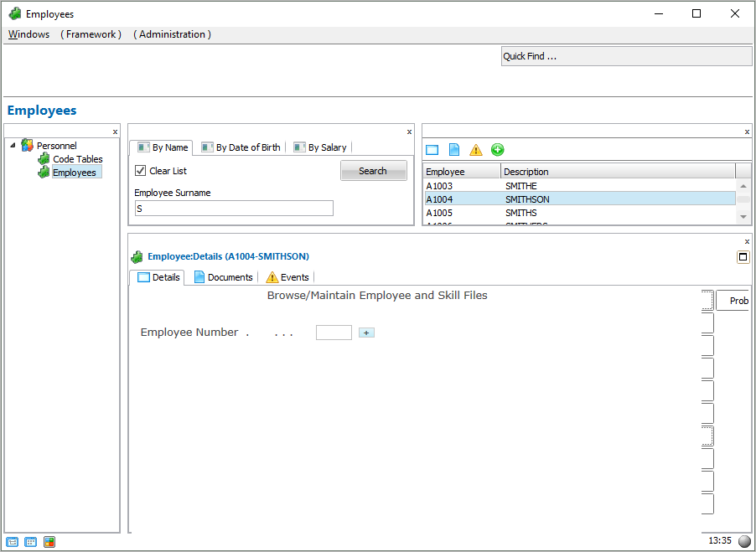Select employee row A1004
The height and width of the screenshot is (552, 756).
coord(580,199)
